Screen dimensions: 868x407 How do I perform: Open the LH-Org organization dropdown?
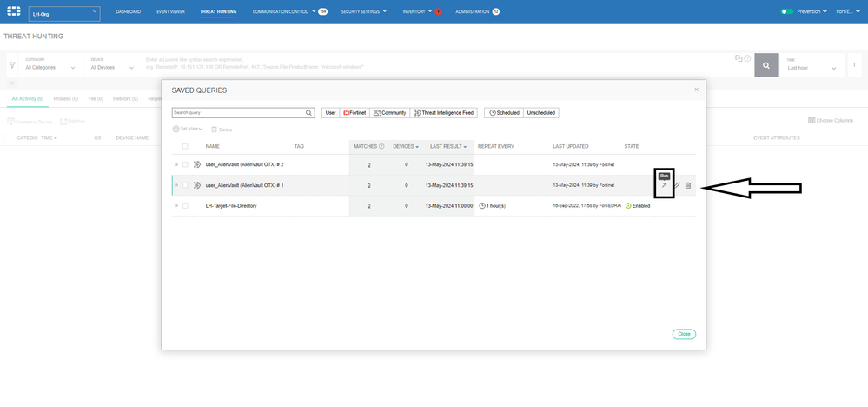click(x=64, y=13)
